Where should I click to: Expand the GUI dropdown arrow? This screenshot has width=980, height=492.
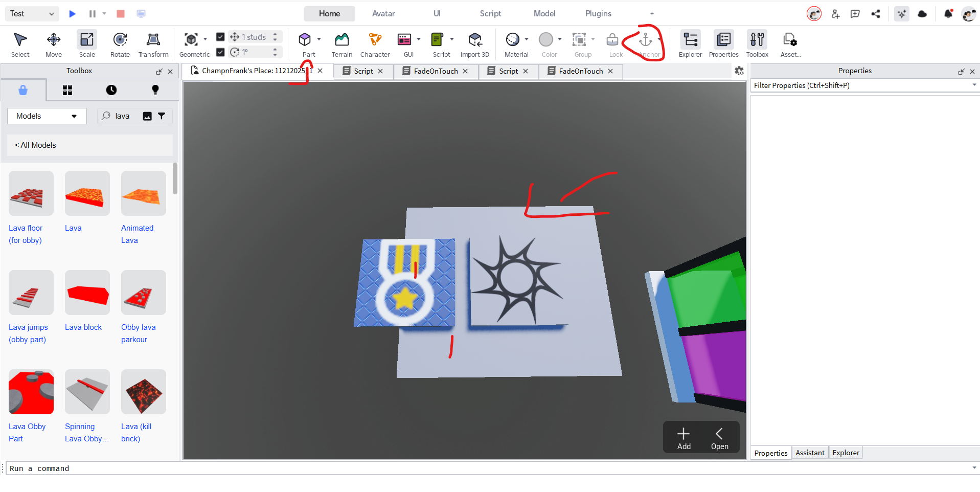tap(419, 39)
